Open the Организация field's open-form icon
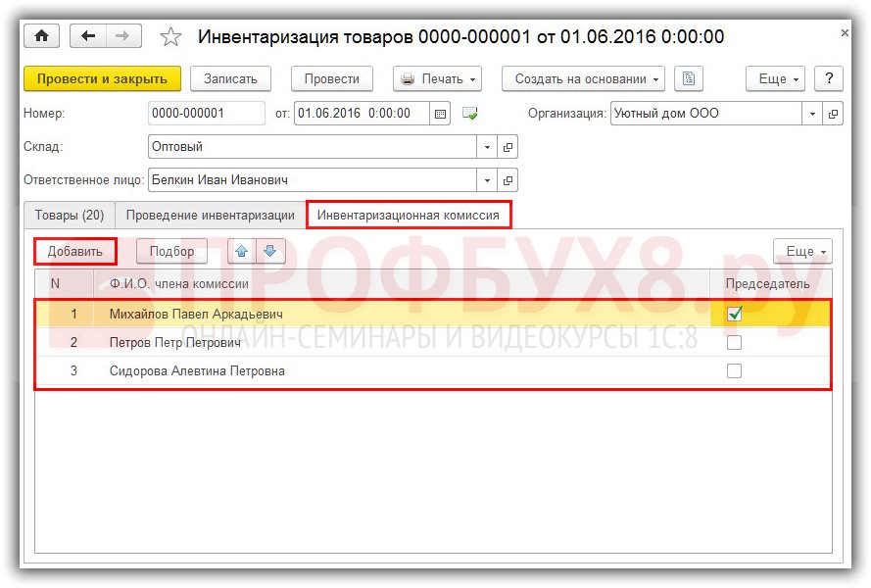This screenshot has height=588, width=871. (833, 114)
